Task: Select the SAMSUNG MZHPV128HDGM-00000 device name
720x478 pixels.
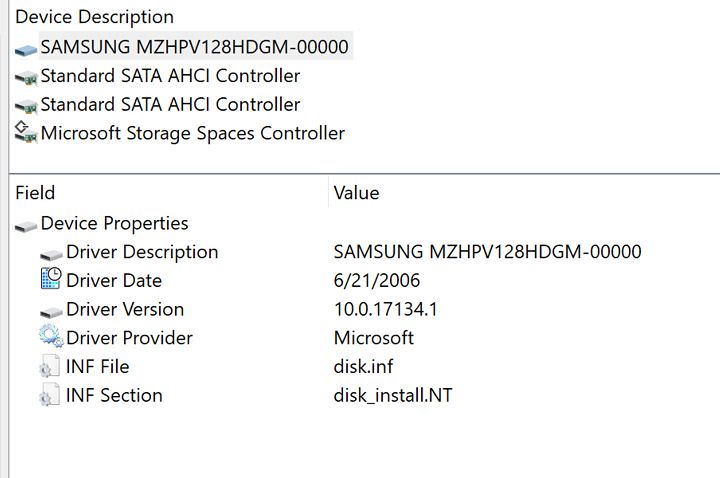Action: pyautogui.click(x=194, y=47)
